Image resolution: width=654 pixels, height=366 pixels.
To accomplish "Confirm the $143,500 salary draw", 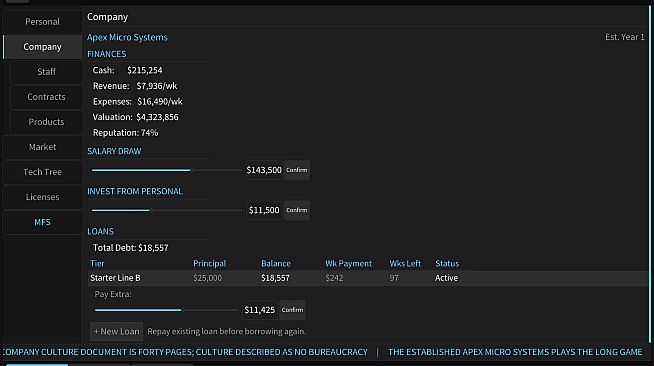I will (x=297, y=170).
